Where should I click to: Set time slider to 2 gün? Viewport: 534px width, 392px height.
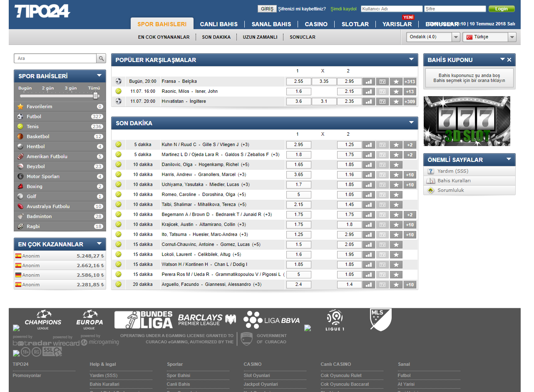coord(48,88)
